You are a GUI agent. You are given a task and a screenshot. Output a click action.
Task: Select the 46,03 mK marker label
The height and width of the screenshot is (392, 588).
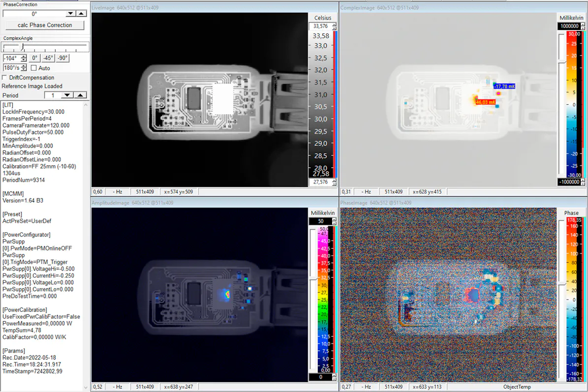click(486, 102)
